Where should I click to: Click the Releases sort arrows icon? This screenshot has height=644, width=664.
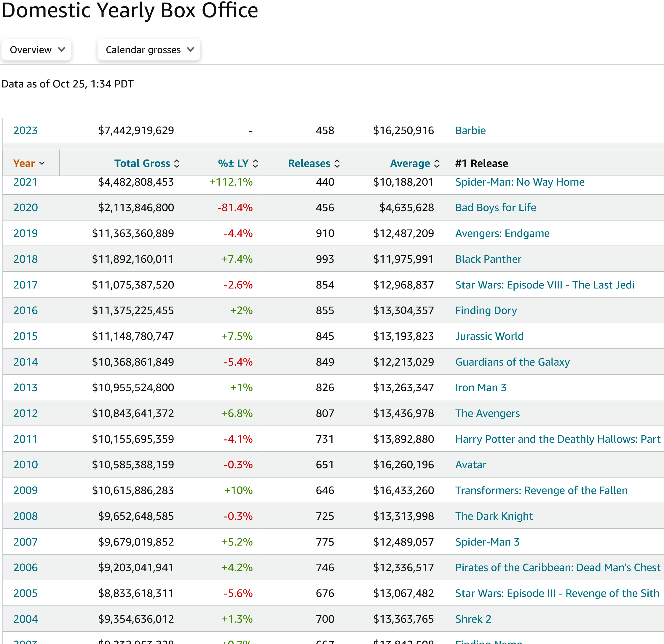pyautogui.click(x=337, y=164)
